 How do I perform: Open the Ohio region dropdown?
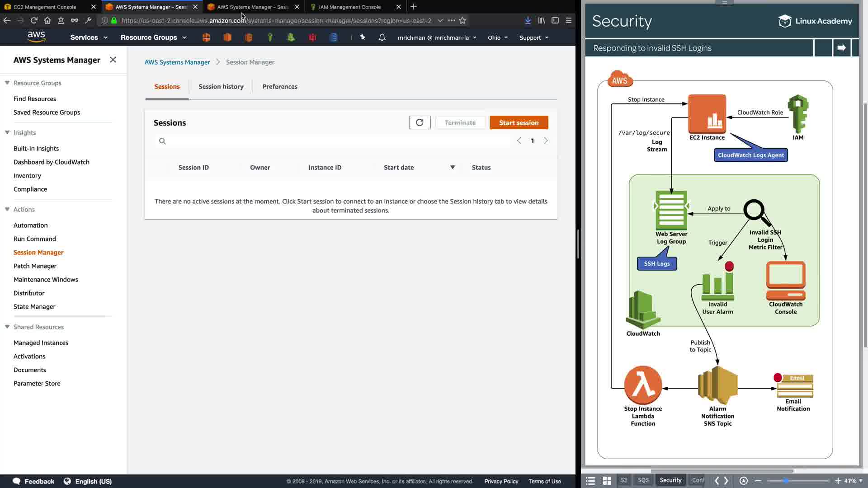[497, 38]
